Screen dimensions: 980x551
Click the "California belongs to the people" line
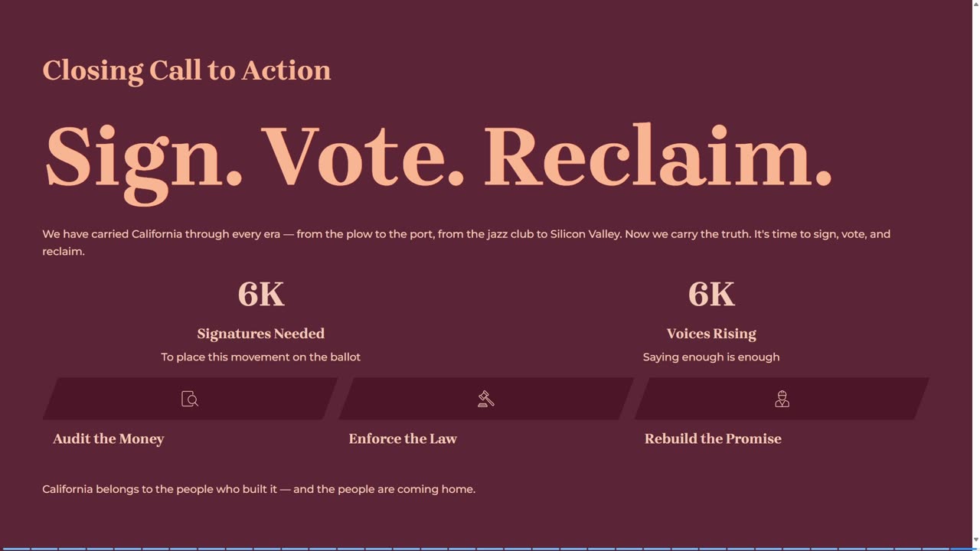(259, 489)
